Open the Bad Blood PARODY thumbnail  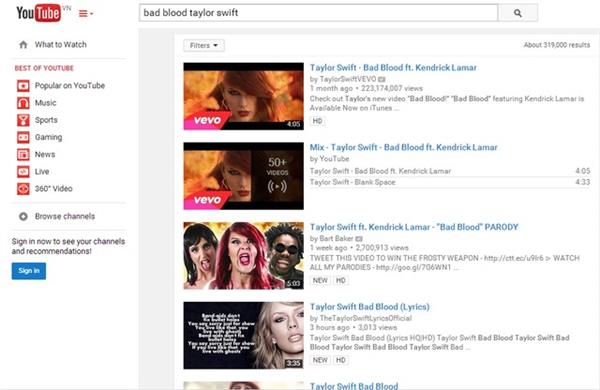pyautogui.click(x=243, y=256)
